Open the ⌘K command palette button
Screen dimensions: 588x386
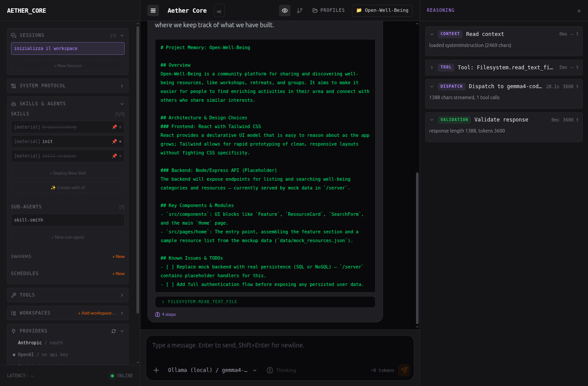(x=219, y=11)
